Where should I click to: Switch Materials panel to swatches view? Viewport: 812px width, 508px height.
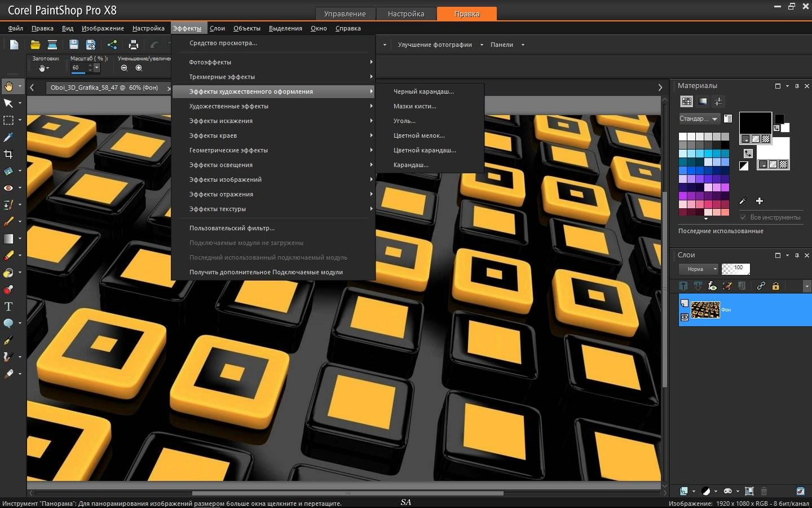(686, 102)
